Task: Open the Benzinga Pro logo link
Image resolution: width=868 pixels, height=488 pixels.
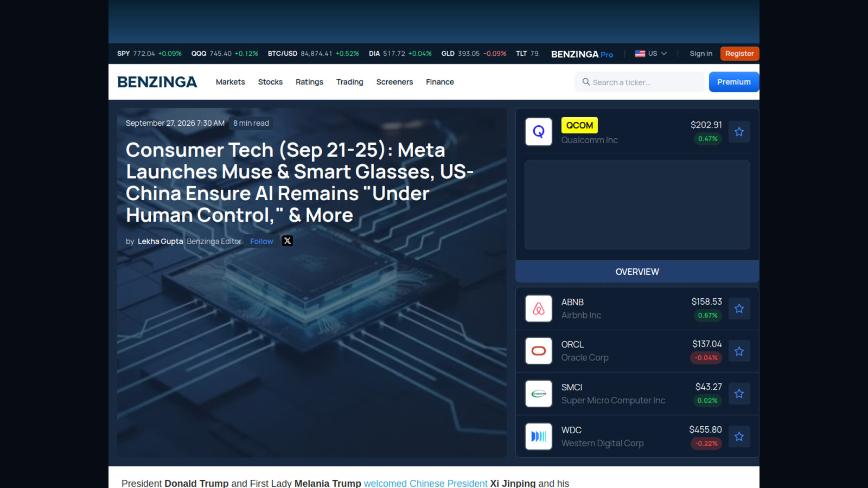Action: pos(582,54)
